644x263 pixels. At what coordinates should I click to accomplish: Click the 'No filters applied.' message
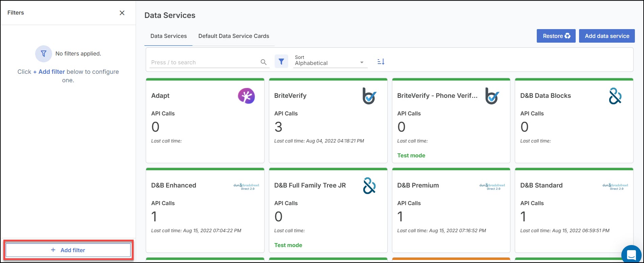pyautogui.click(x=78, y=53)
